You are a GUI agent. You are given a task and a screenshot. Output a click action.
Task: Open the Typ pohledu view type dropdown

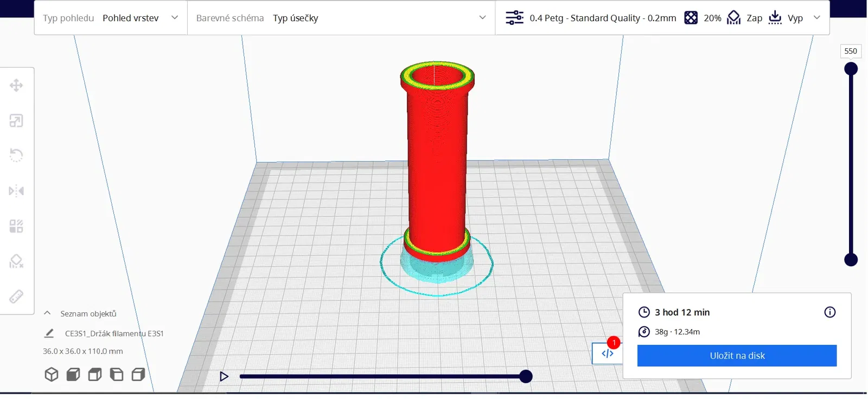[111, 18]
